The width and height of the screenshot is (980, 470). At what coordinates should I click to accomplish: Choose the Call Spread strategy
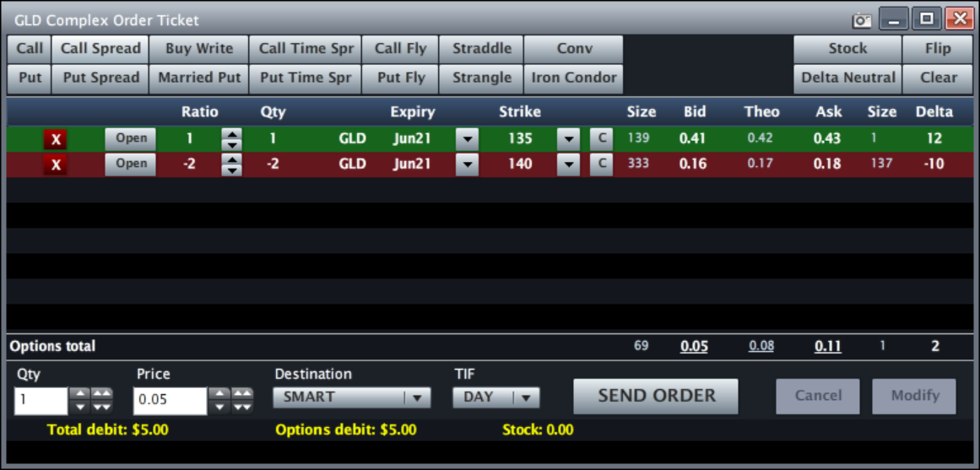click(100, 49)
